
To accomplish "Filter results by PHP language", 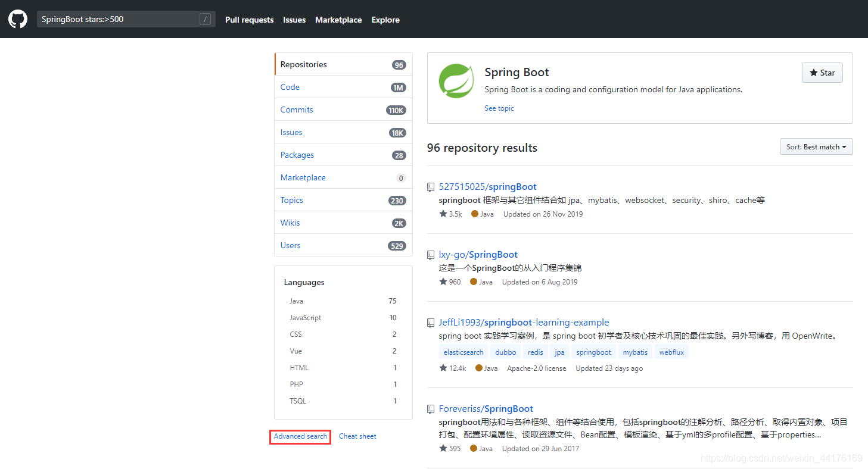I will pos(343,384).
